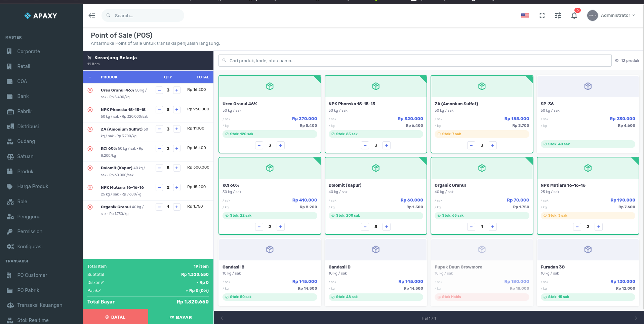Open the Harga Produk menu
Screen dimensions: 644x324
pos(33,186)
